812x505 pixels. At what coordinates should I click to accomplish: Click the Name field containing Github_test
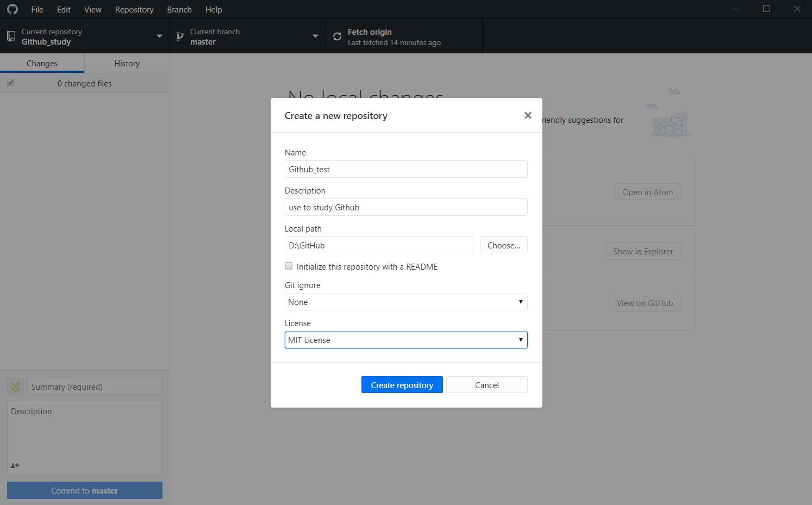pyautogui.click(x=405, y=169)
